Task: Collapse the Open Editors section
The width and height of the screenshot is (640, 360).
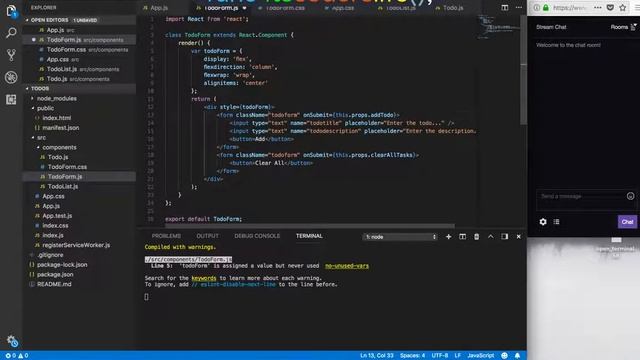Action: point(27,20)
